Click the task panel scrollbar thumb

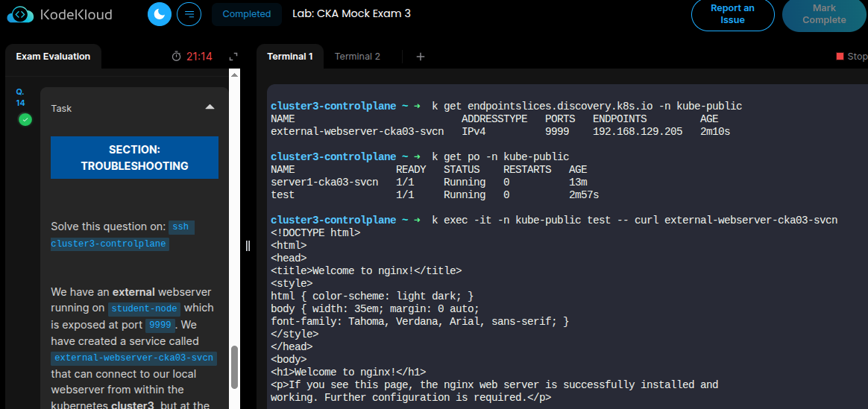235,367
